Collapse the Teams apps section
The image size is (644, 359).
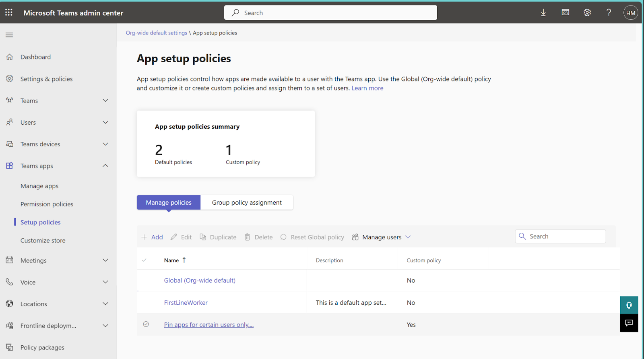pos(105,166)
